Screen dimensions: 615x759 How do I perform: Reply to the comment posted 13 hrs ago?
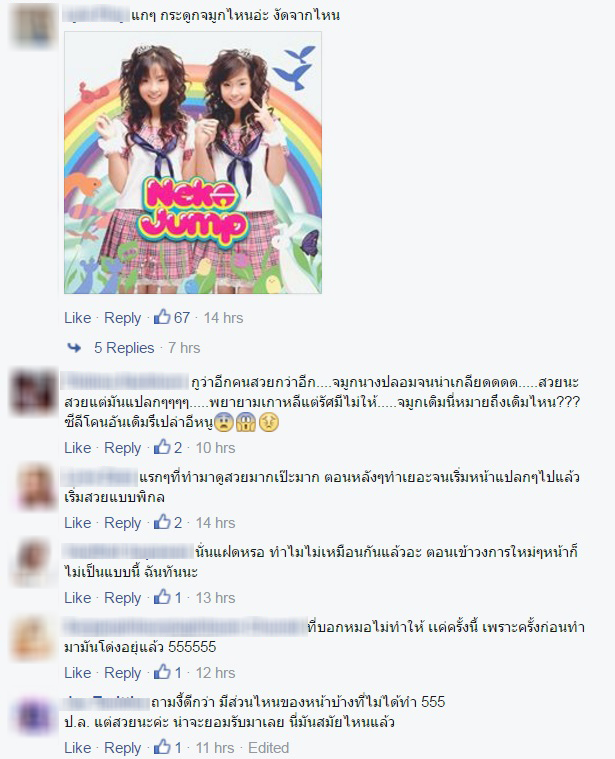coord(122,598)
